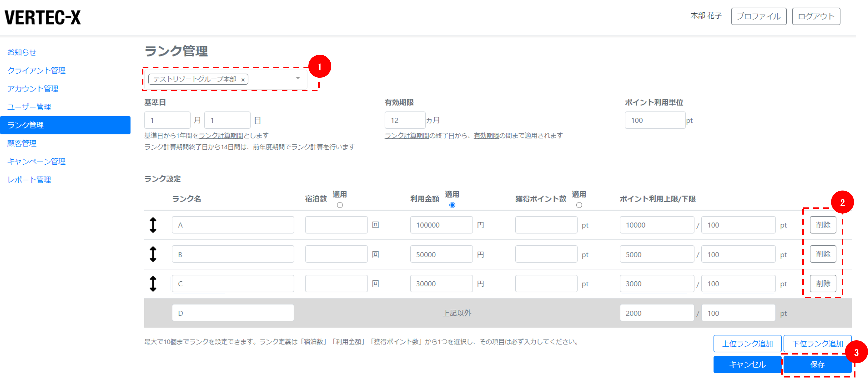Open the client selector dropdown arrow
This screenshot has height=380, width=868.
pyautogui.click(x=298, y=78)
